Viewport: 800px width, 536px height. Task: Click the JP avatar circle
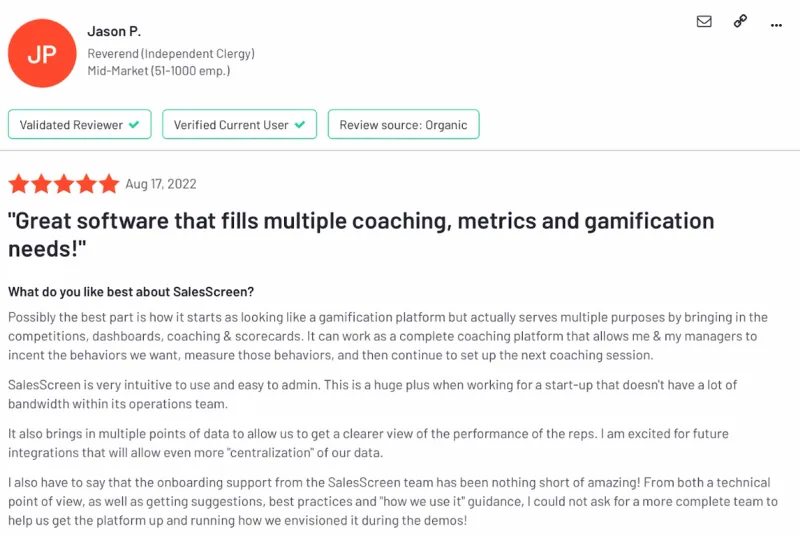[42, 53]
